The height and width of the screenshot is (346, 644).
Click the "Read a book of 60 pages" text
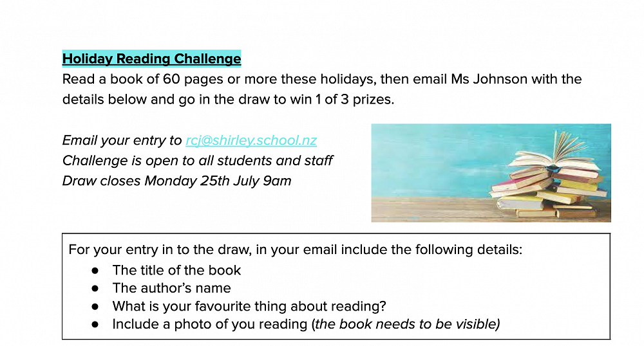(x=161, y=80)
